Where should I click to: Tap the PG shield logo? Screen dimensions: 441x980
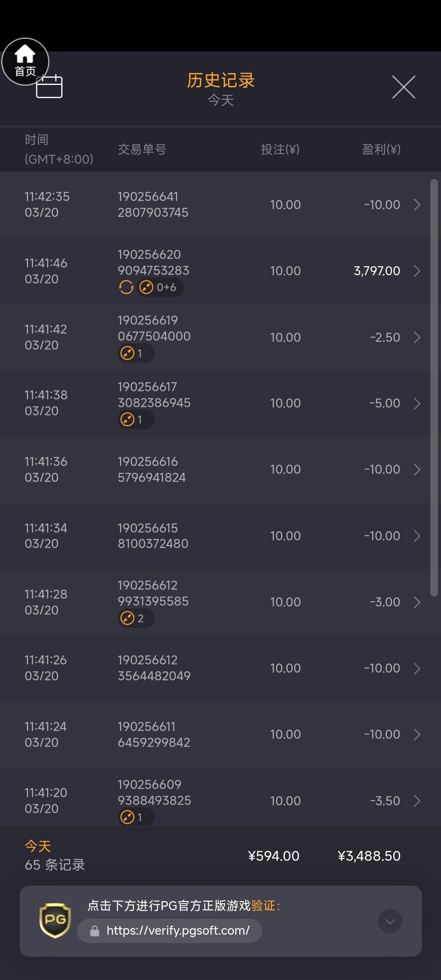[55, 920]
